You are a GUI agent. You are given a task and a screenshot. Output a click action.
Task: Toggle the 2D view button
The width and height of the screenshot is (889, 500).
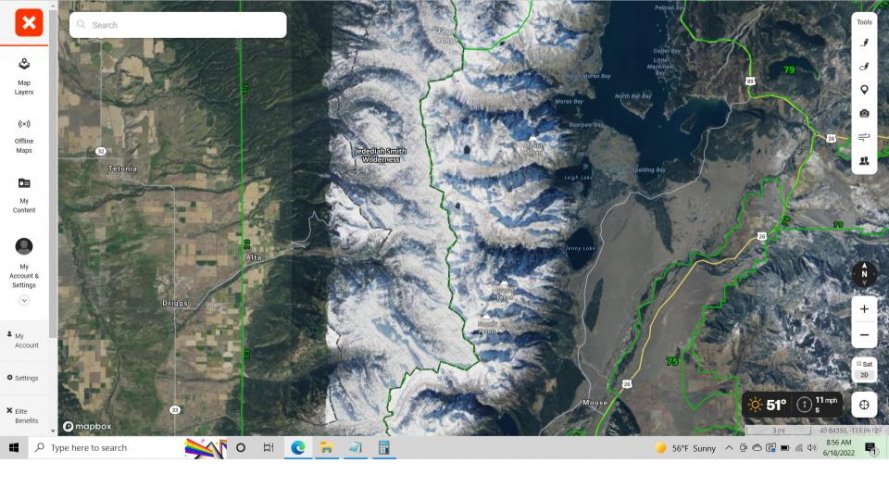coord(864,375)
